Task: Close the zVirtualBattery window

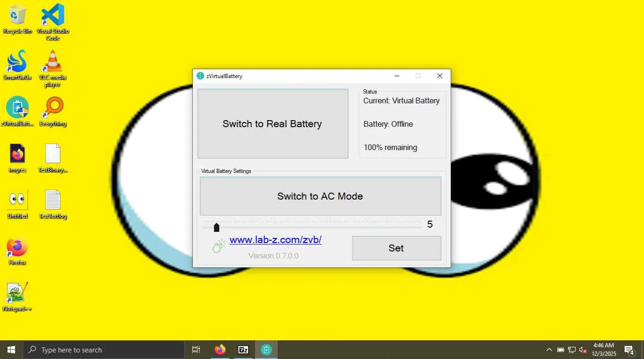Action: (x=440, y=76)
